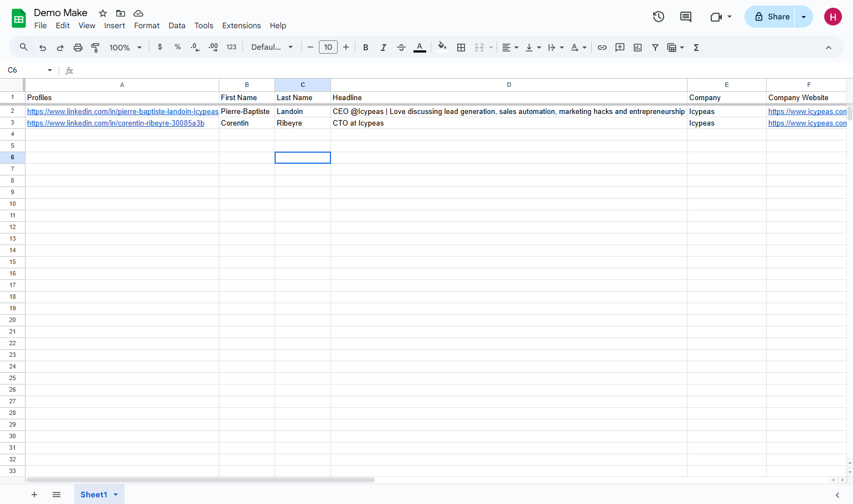Open the name box dropdown
Screen dimensions: 853x504
click(50, 70)
